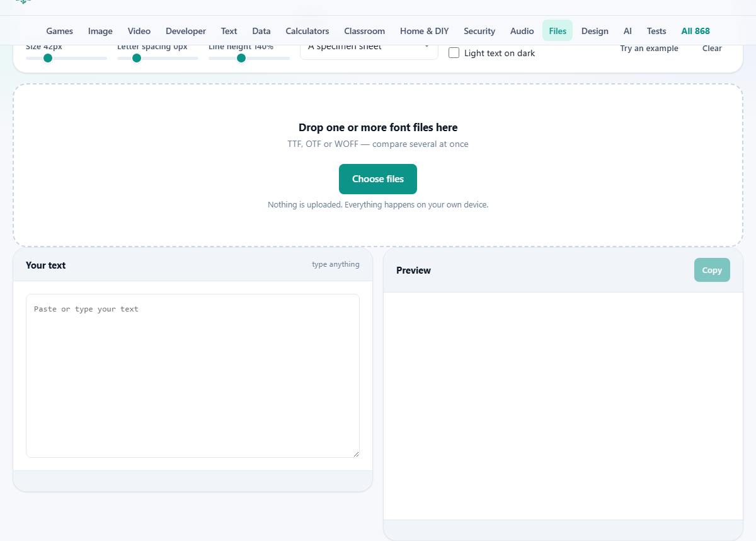Adjust the Line height slider

(x=249, y=58)
